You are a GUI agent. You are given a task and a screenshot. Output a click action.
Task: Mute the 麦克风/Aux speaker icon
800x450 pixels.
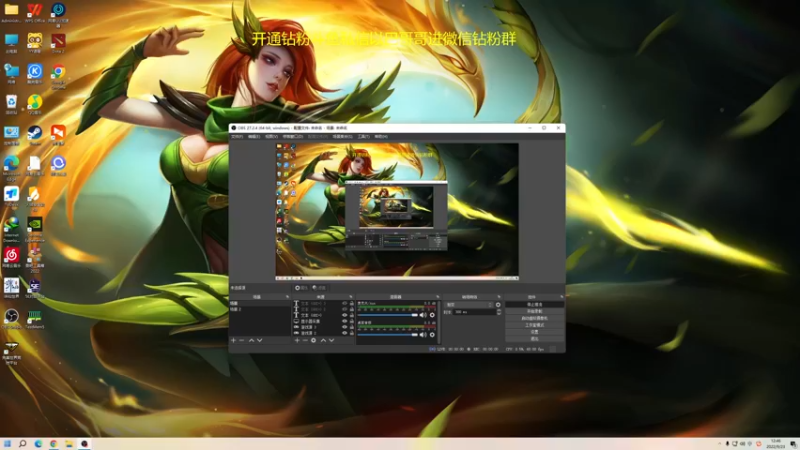[423, 315]
